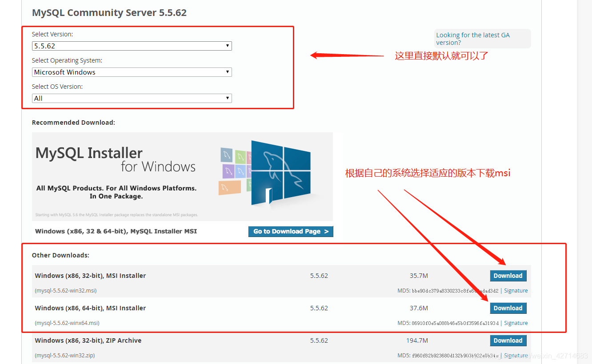Click the 'Recommended Download:' label
The width and height of the screenshot is (592, 364).
point(73,123)
